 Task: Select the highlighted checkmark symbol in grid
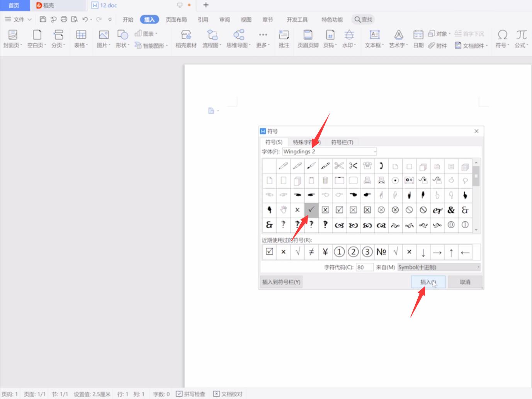tap(311, 210)
